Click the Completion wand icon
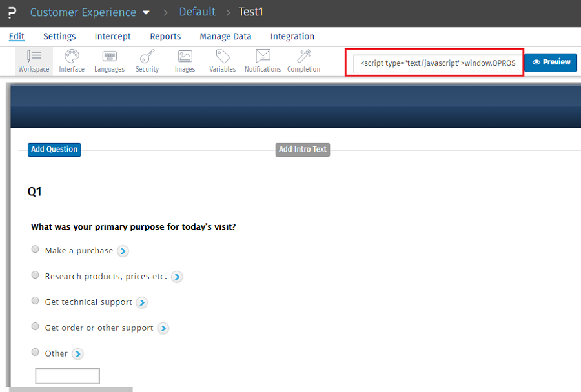 point(303,57)
